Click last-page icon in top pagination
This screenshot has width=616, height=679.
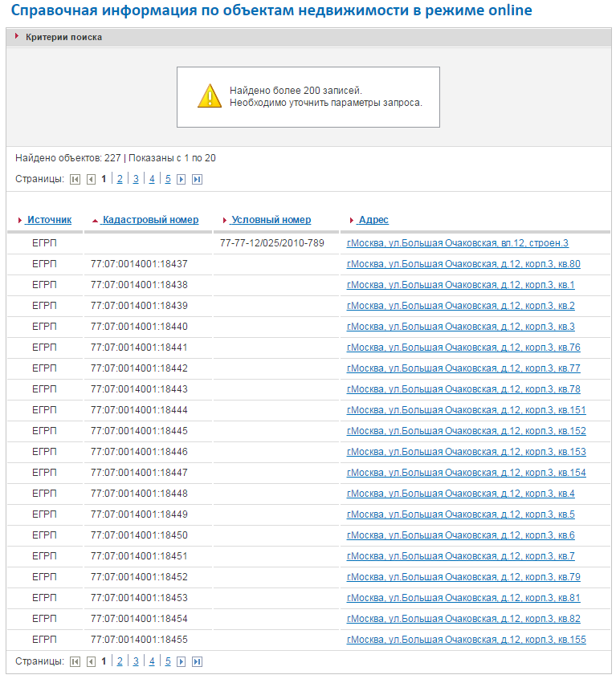click(197, 180)
